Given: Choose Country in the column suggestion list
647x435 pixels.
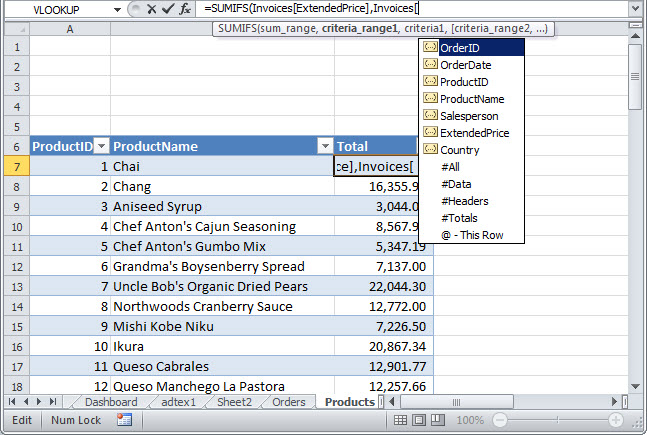Looking at the screenshot, I should click(460, 150).
